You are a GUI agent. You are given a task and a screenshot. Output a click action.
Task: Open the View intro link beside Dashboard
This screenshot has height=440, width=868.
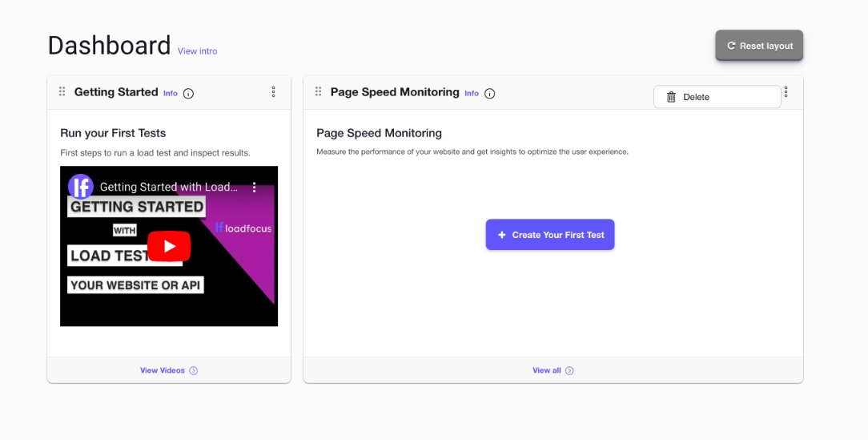[197, 51]
